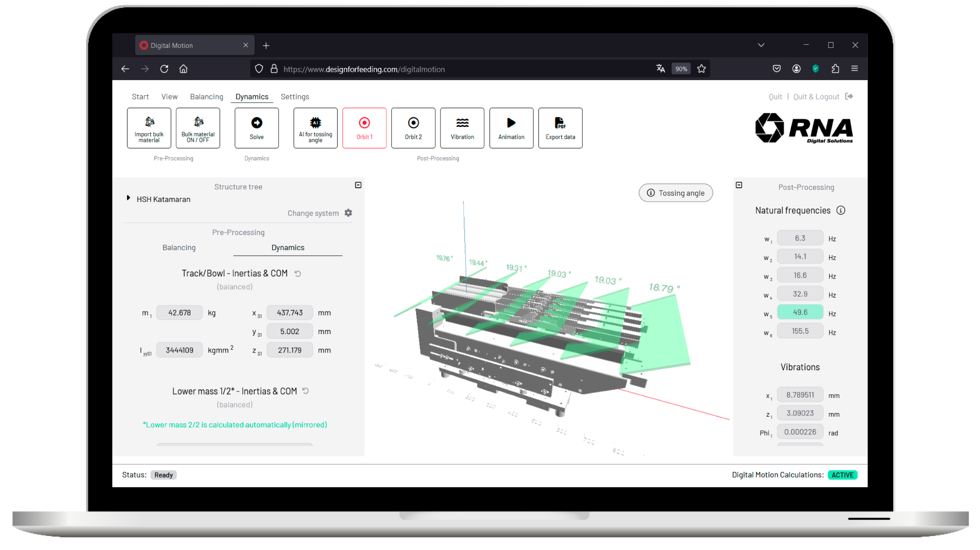Viewport: 980px width, 550px height.
Task: Click the Import bulk material button
Action: coord(149,128)
